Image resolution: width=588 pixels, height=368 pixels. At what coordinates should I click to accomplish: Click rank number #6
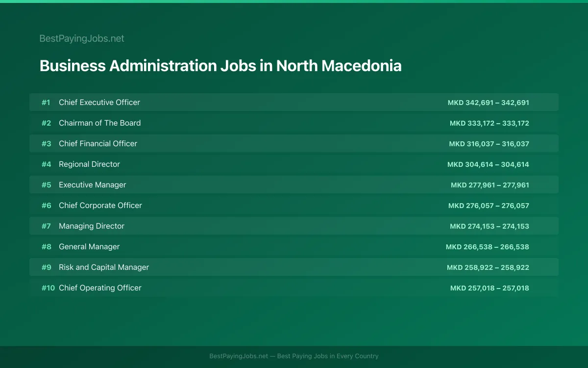pyautogui.click(x=46, y=206)
